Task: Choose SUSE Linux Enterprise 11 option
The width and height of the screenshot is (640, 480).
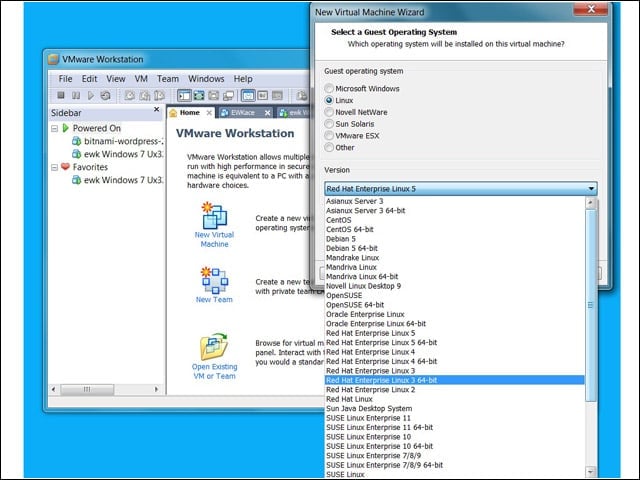Action: click(455, 418)
